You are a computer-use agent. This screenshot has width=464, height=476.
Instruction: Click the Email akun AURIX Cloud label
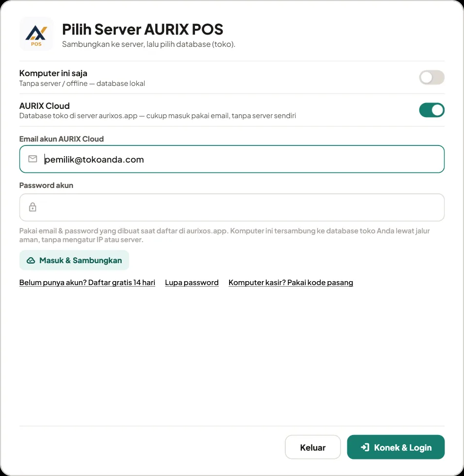coord(62,139)
